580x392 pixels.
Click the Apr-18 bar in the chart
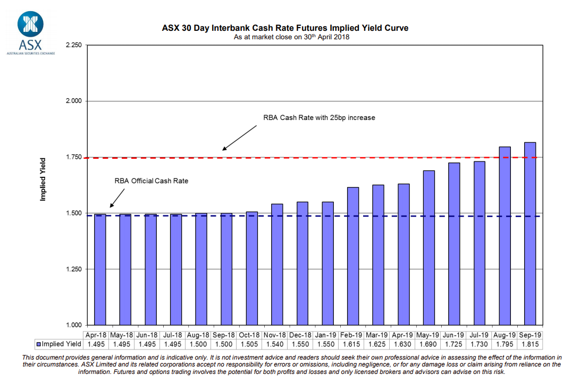99,269
